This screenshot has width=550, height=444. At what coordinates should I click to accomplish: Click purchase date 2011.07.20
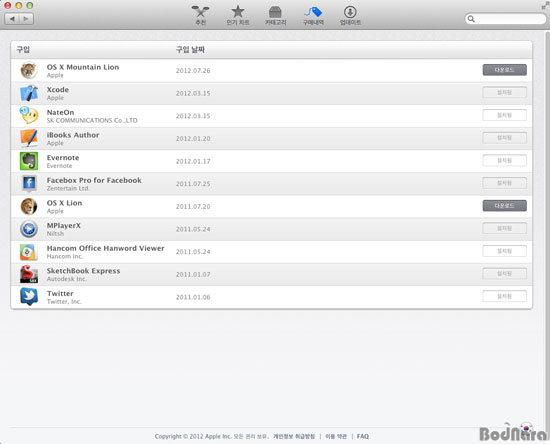[x=193, y=206]
